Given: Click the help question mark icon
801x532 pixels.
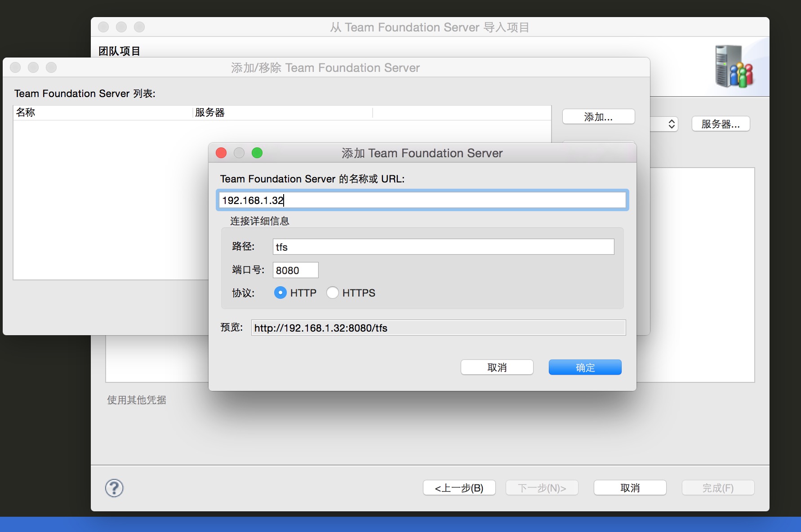Looking at the screenshot, I should [x=114, y=488].
